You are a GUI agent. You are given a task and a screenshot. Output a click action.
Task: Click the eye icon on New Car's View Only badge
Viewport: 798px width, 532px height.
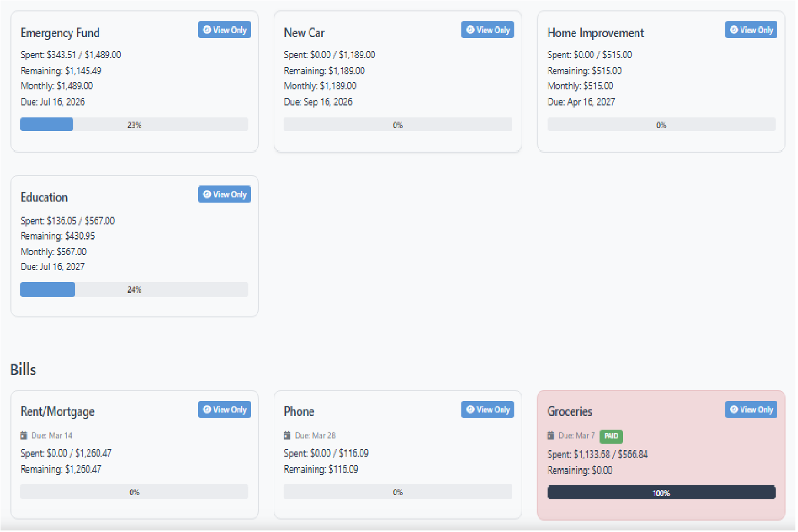click(x=471, y=30)
